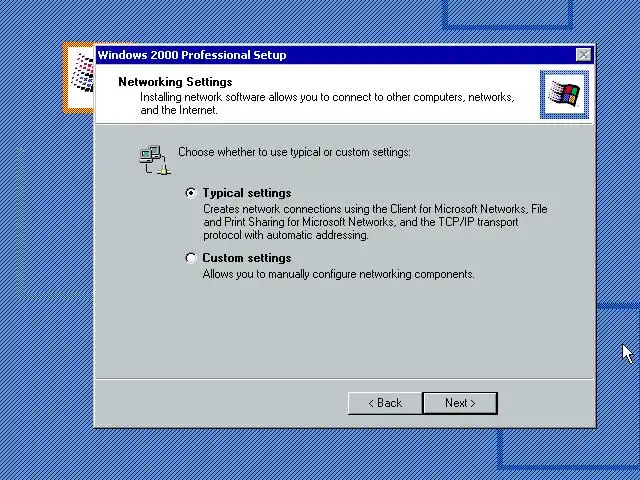Viewport: 640px width, 480px height.
Task: Click the Windows flag logo icon in header
Action: click(x=564, y=95)
